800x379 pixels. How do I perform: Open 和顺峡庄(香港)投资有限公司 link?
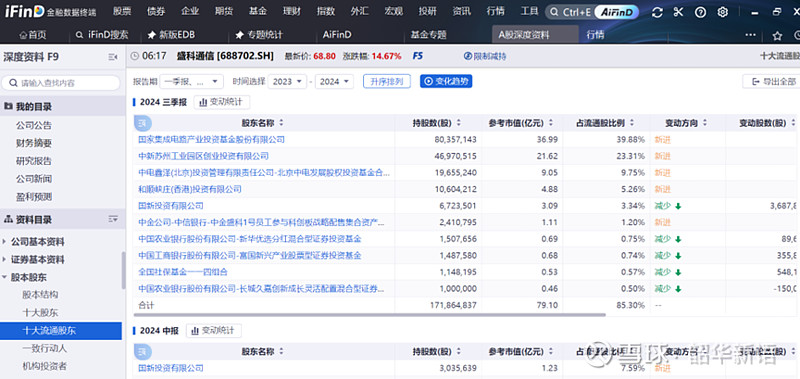coord(189,189)
